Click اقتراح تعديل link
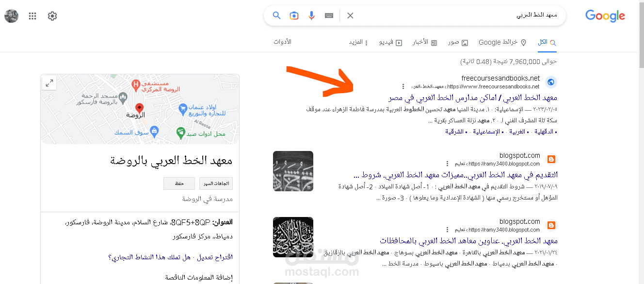Viewport: 644px width, 284px height. 214,257
